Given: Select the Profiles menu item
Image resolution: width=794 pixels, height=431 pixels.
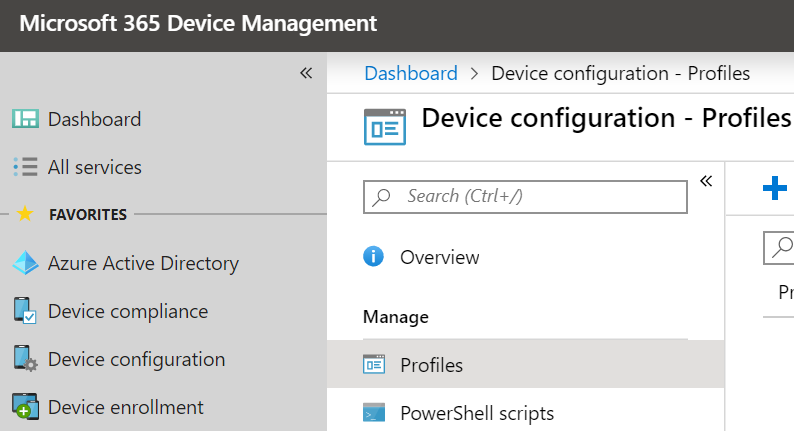Looking at the screenshot, I should (431, 365).
